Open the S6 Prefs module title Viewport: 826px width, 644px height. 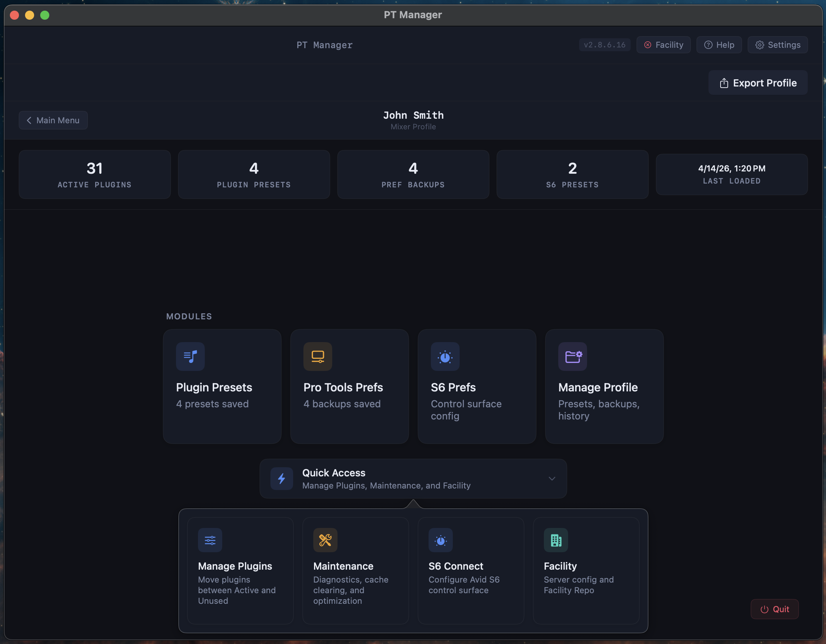tap(453, 387)
